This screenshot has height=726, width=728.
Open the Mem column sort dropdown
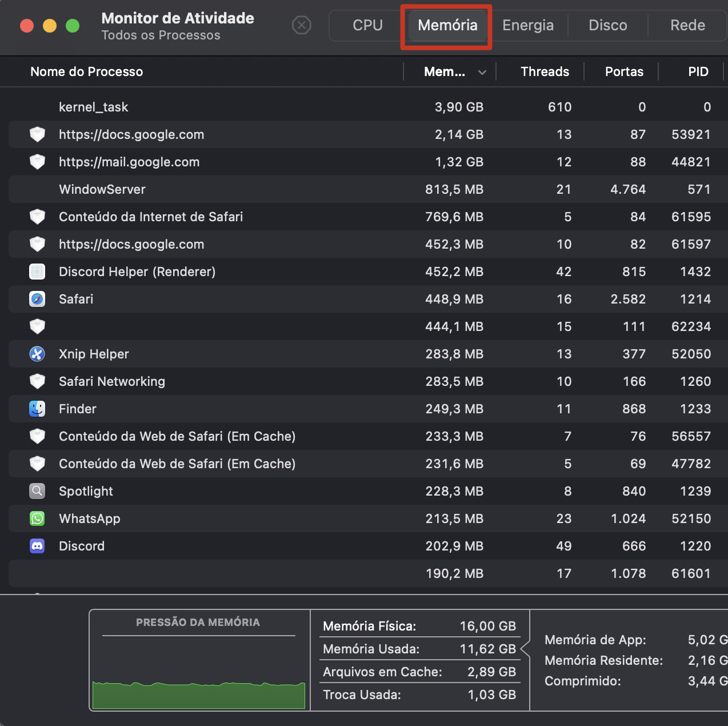[482, 72]
